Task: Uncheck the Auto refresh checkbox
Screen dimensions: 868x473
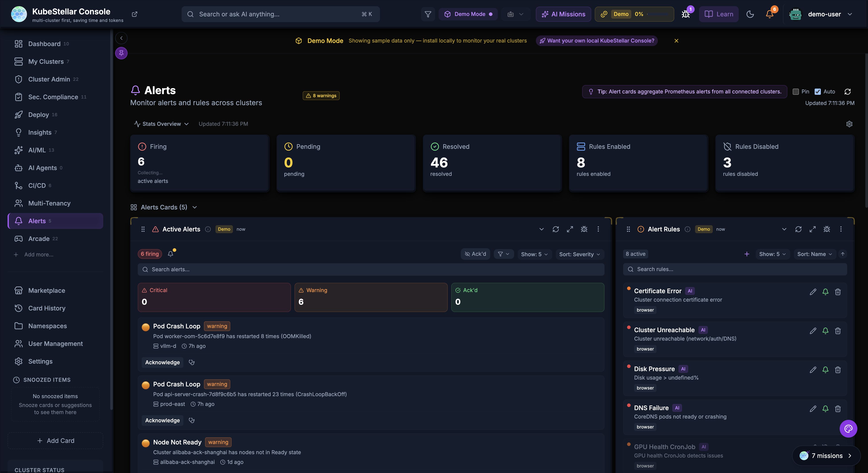Action: [x=818, y=92]
